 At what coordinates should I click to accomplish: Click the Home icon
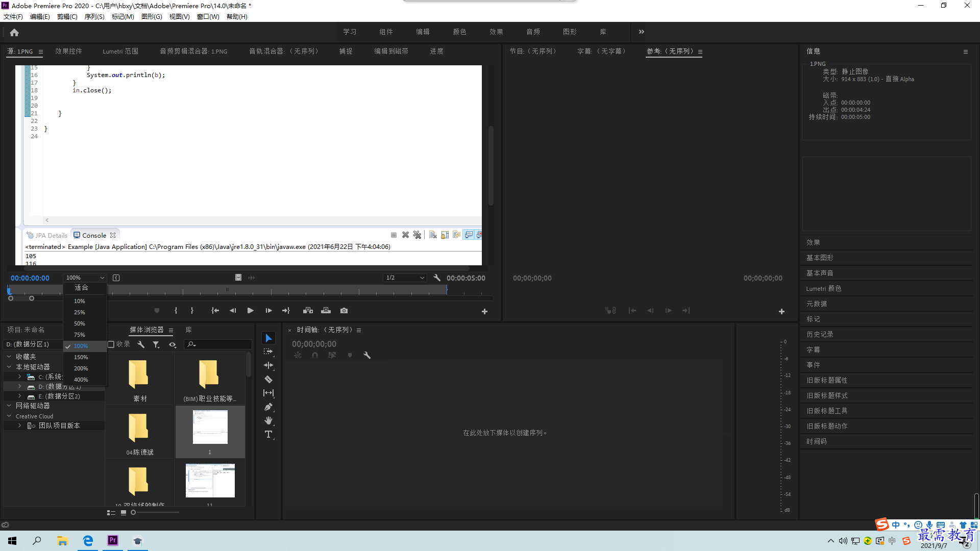click(14, 33)
